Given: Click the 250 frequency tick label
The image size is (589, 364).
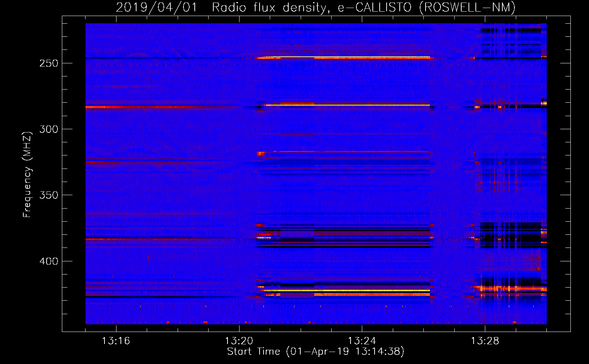Looking at the screenshot, I should 49,63.
